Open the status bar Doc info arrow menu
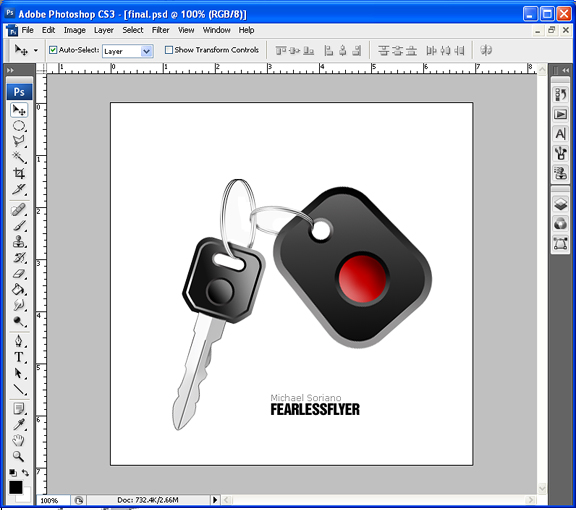Image resolution: width=576 pixels, height=510 pixels. 215,500
